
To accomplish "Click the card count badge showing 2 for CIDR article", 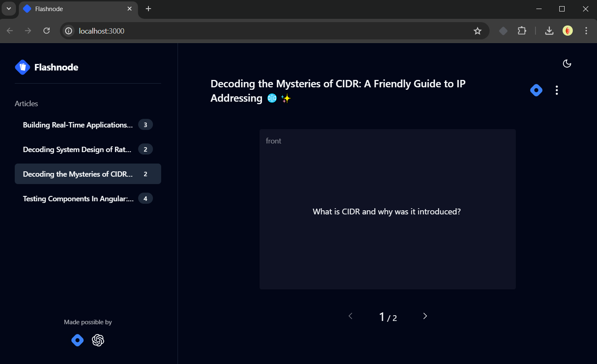I will (x=145, y=174).
